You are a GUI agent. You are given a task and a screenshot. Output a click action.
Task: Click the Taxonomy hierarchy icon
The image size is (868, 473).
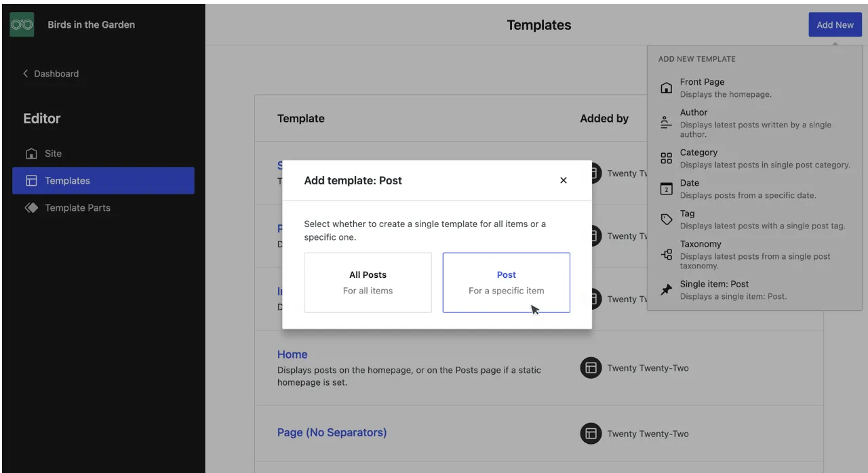point(667,255)
